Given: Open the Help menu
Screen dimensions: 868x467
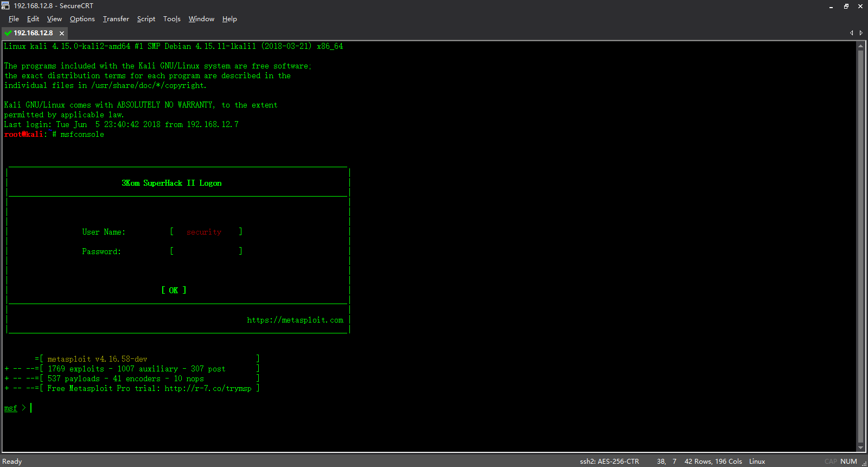Looking at the screenshot, I should tap(229, 19).
